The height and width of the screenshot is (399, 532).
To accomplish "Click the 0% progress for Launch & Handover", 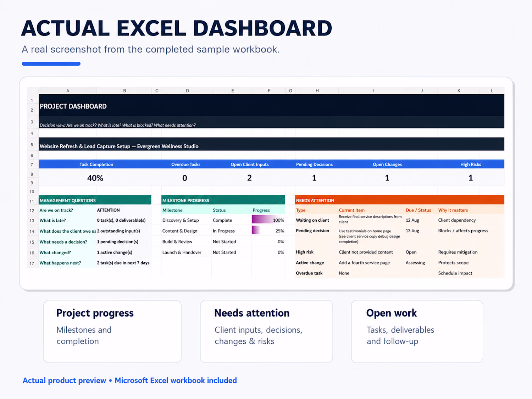I will [281, 253].
